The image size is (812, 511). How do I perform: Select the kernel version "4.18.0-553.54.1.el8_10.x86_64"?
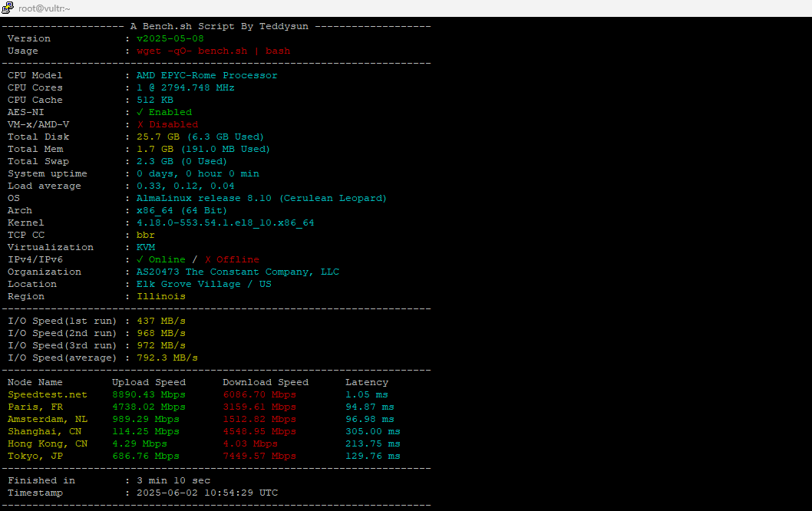(x=226, y=223)
